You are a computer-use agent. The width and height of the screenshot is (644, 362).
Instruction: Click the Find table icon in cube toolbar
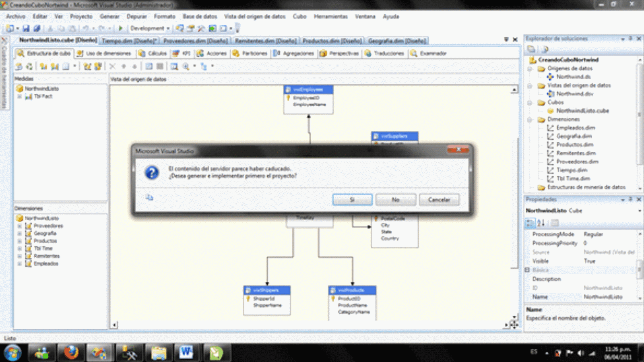[174, 66]
